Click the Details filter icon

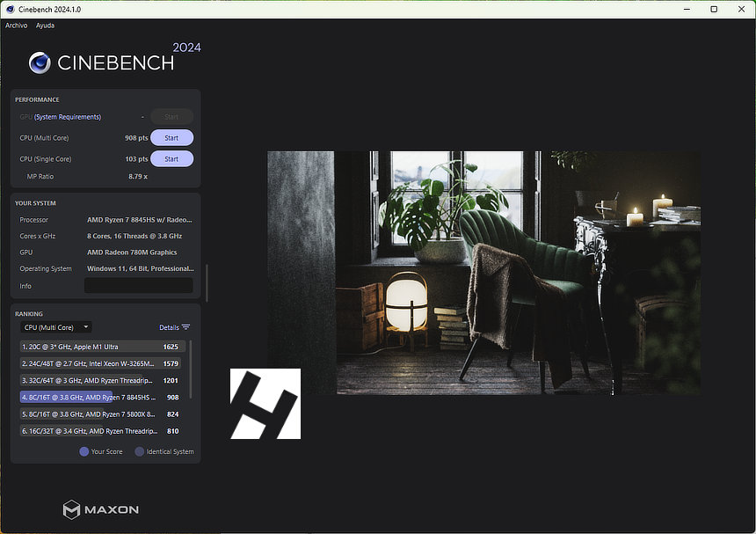[185, 327]
